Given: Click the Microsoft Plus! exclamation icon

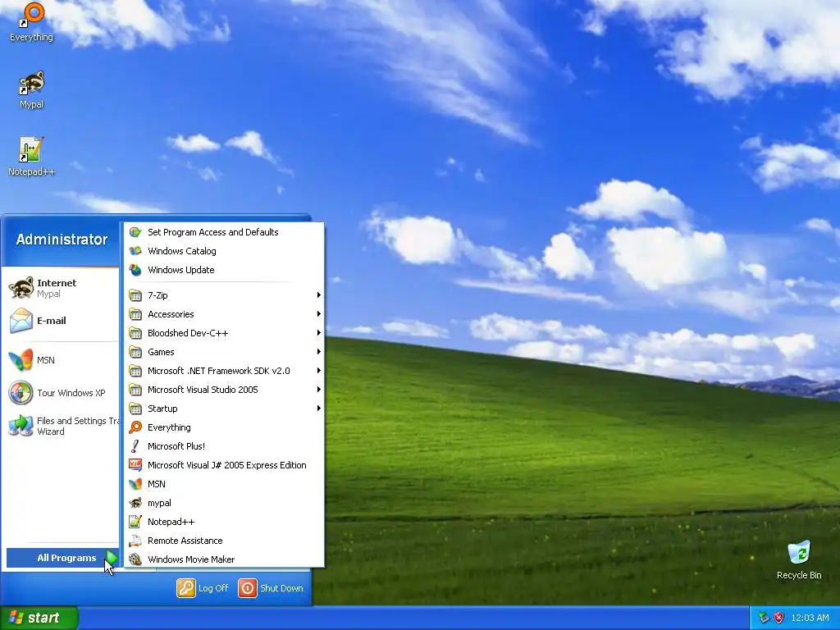Looking at the screenshot, I should pos(135,446).
